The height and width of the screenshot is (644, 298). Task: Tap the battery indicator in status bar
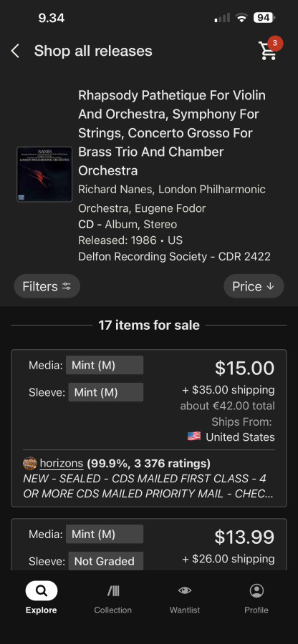coord(264,18)
